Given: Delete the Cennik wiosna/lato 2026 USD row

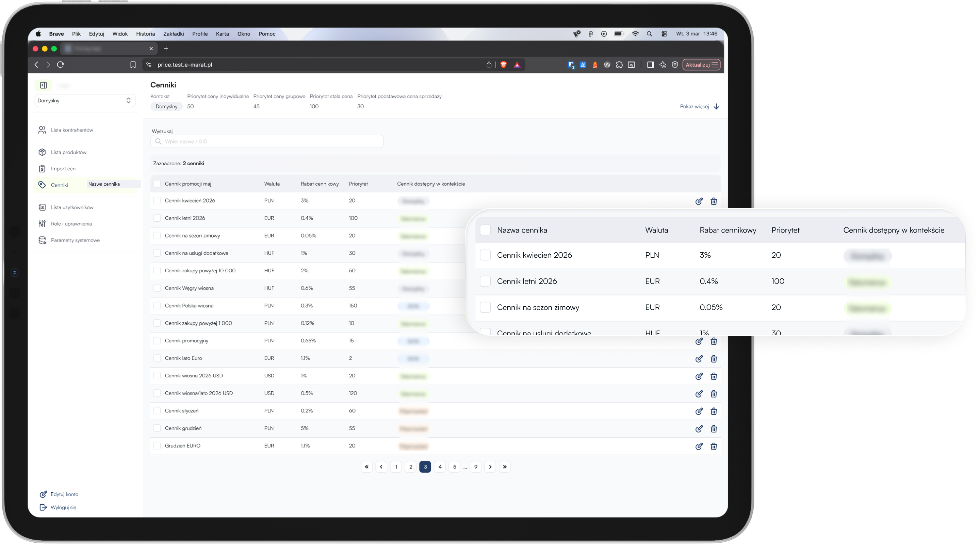Looking at the screenshot, I should coord(714,394).
